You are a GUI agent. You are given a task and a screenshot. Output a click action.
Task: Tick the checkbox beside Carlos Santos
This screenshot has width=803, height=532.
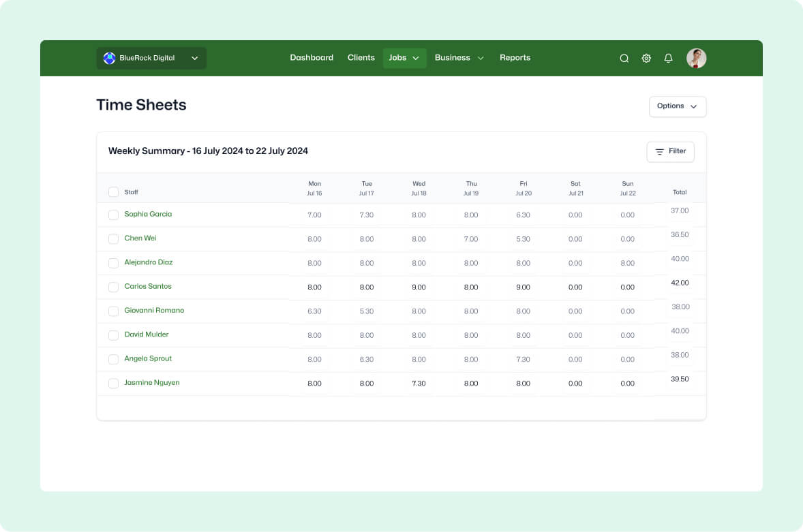coord(113,287)
